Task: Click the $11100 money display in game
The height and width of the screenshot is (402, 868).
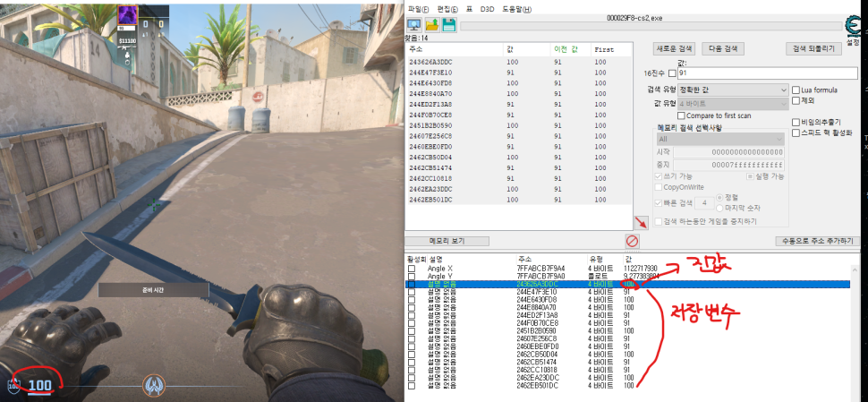Action: (127, 41)
